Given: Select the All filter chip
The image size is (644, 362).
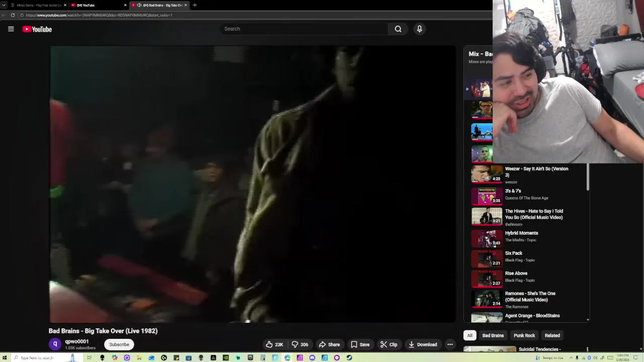Looking at the screenshot, I should 469,335.
